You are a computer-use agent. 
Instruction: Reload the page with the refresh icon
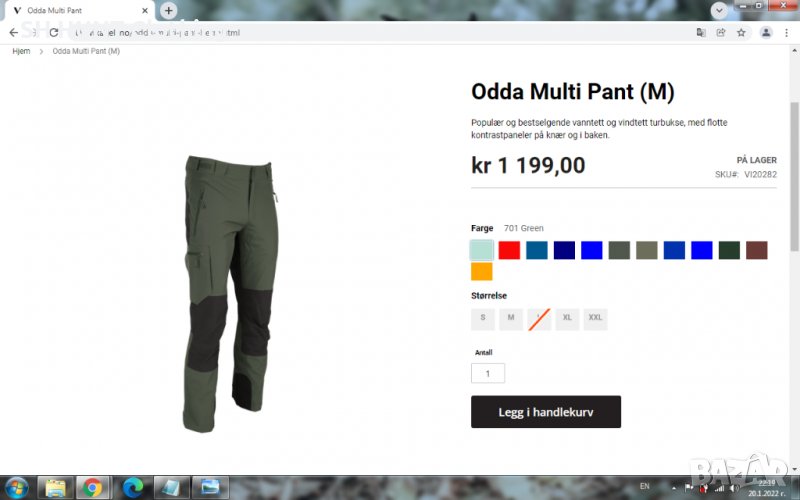coord(54,33)
